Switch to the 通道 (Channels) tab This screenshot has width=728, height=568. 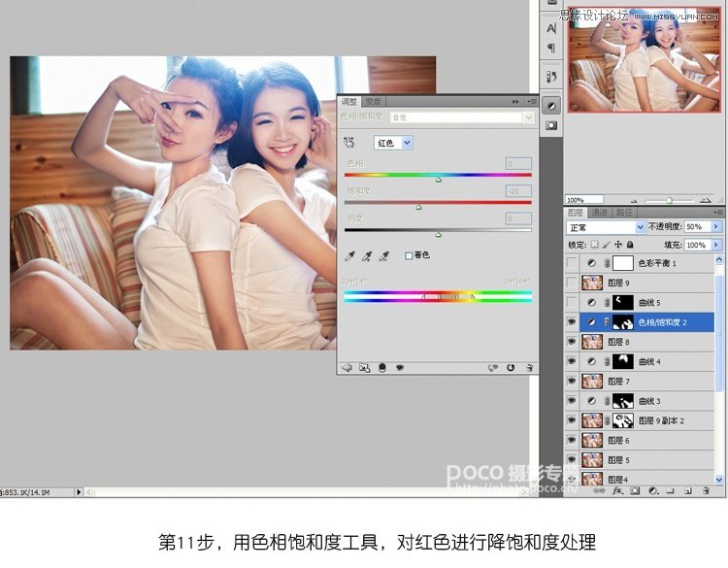[x=600, y=212]
